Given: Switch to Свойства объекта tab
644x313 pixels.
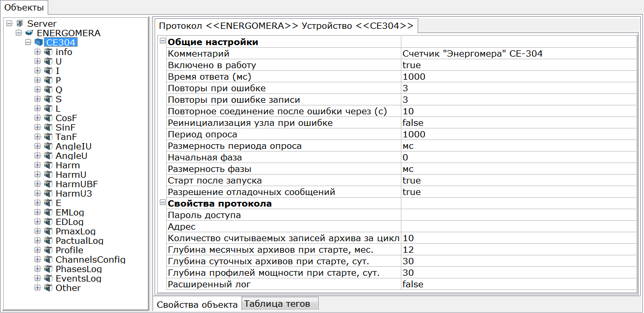Looking at the screenshot, I should (x=197, y=304).
